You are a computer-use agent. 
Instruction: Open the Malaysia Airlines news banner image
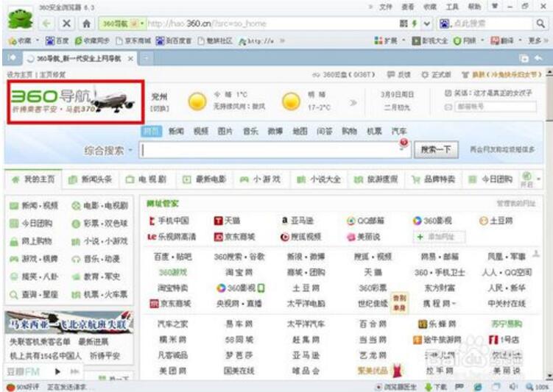tap(69, 322)
